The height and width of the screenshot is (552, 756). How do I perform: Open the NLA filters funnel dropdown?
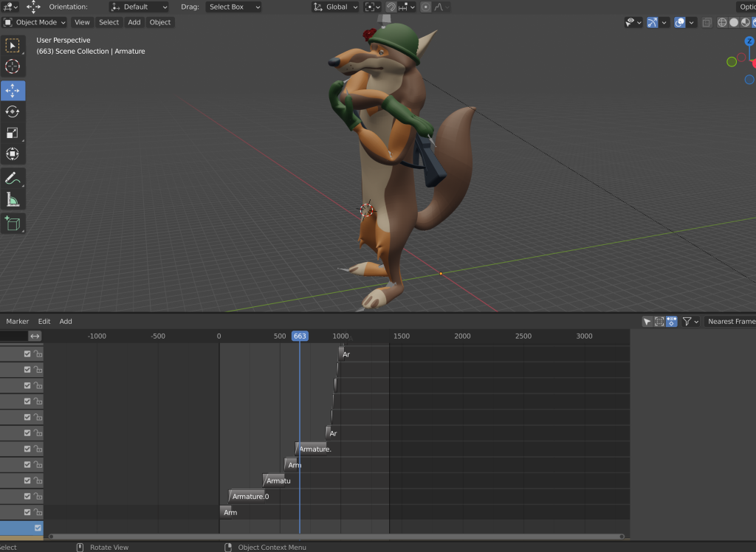pos(690,322)
